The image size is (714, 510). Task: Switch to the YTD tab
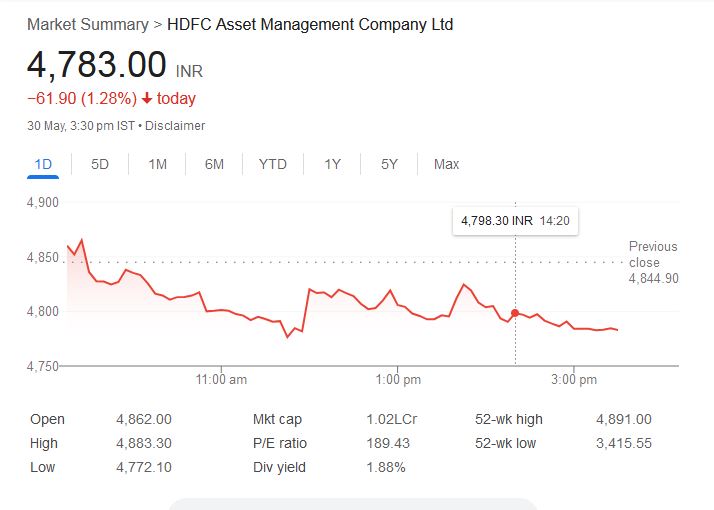pyautogui.click(x=272, y=164)
